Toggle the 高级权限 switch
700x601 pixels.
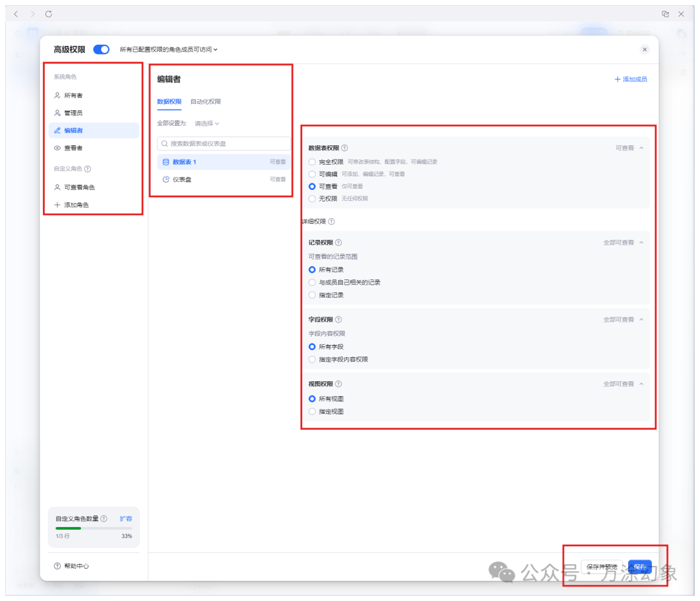[x=101, y=49]
